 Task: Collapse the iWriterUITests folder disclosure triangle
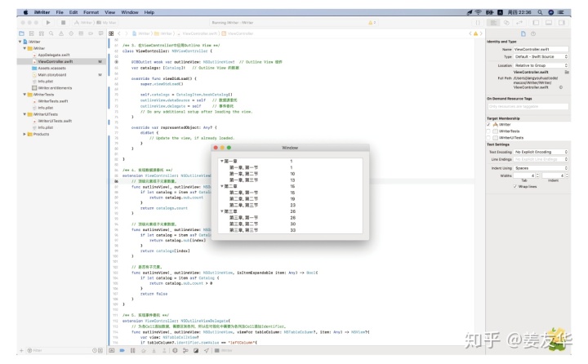tap(24, 114)
